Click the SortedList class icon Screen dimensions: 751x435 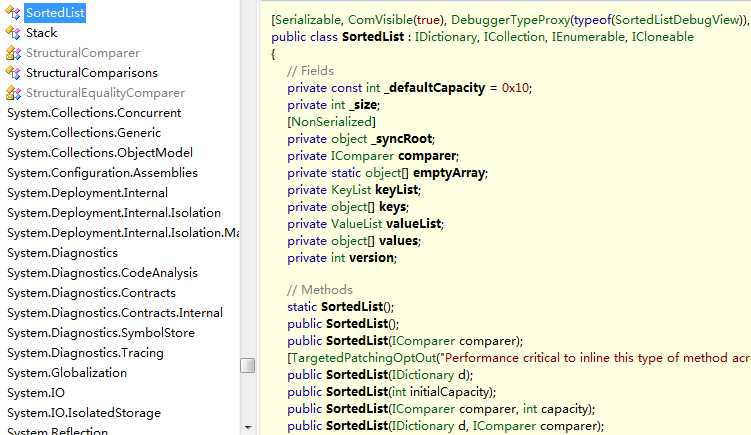tap(13, 13)
